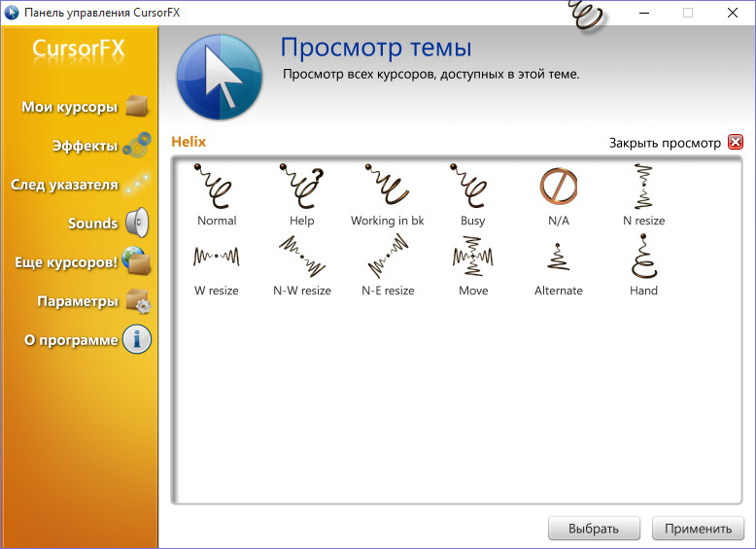Minimize the CursorFX window
This screenshot has height=549, width=756.
coord(644,13)
